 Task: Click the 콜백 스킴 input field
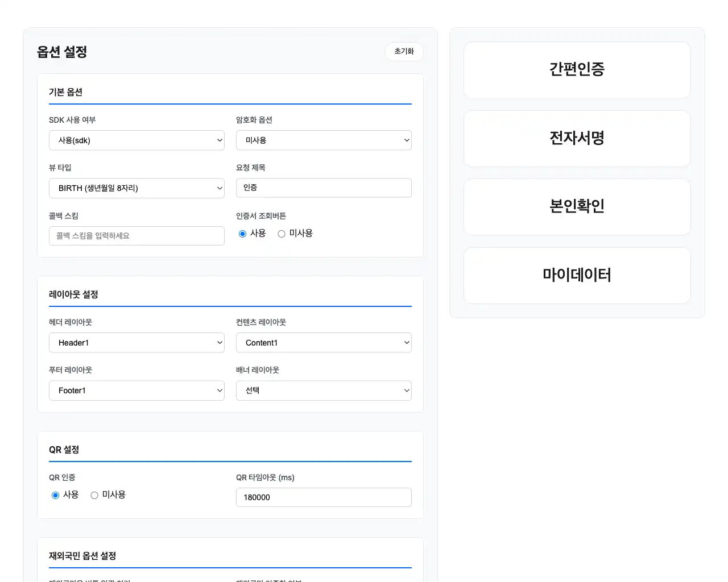pyautogui.click(x=136, y=235)
